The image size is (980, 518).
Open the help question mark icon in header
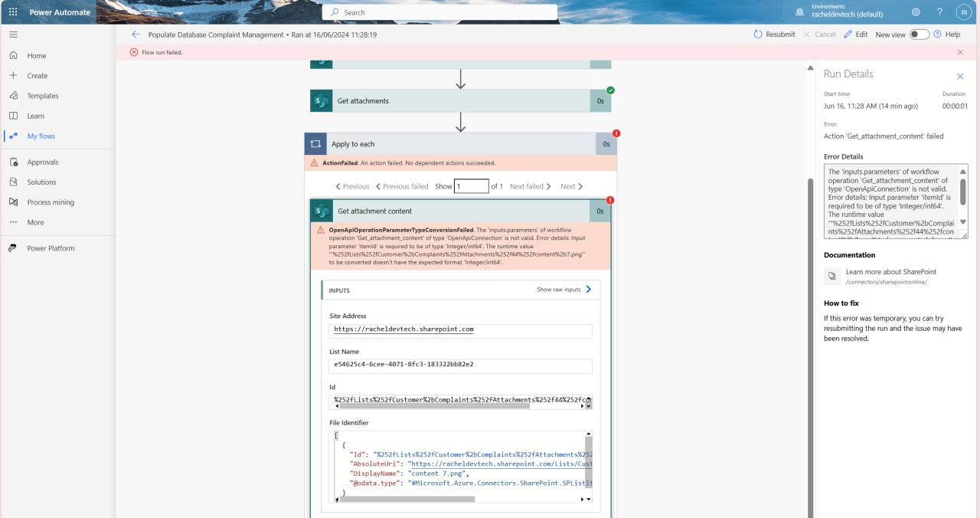(940, 12)
